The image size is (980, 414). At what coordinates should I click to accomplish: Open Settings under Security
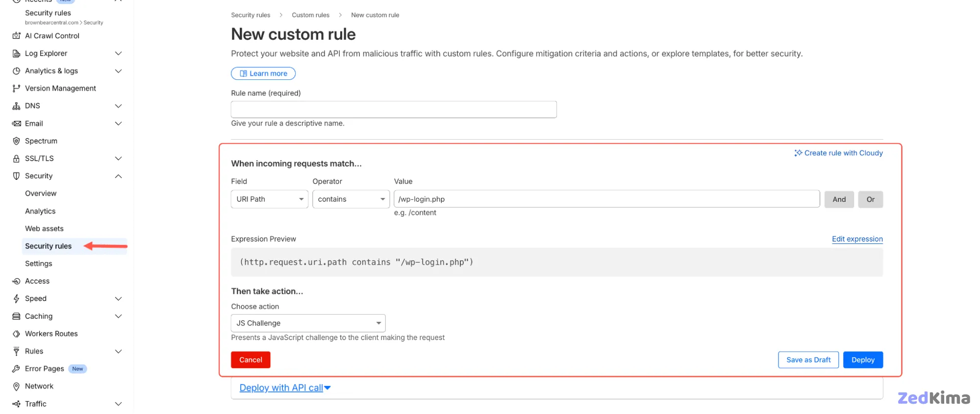38,264
